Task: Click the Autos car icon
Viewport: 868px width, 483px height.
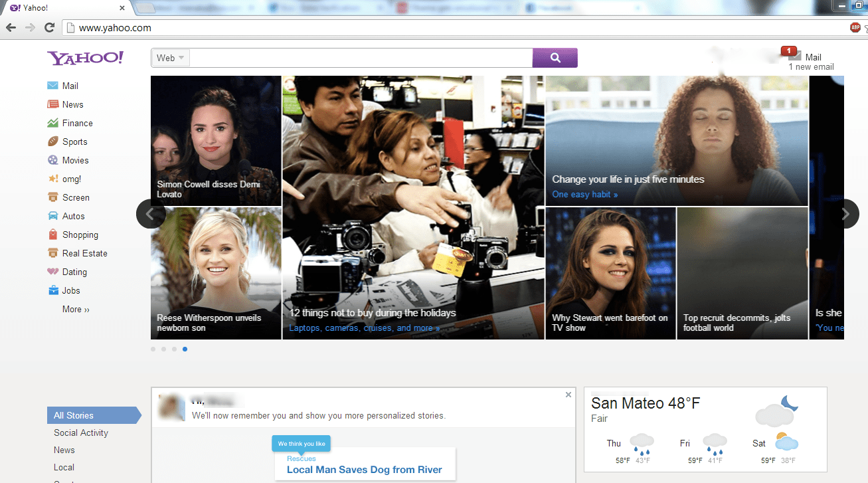Action: point(52,215)
